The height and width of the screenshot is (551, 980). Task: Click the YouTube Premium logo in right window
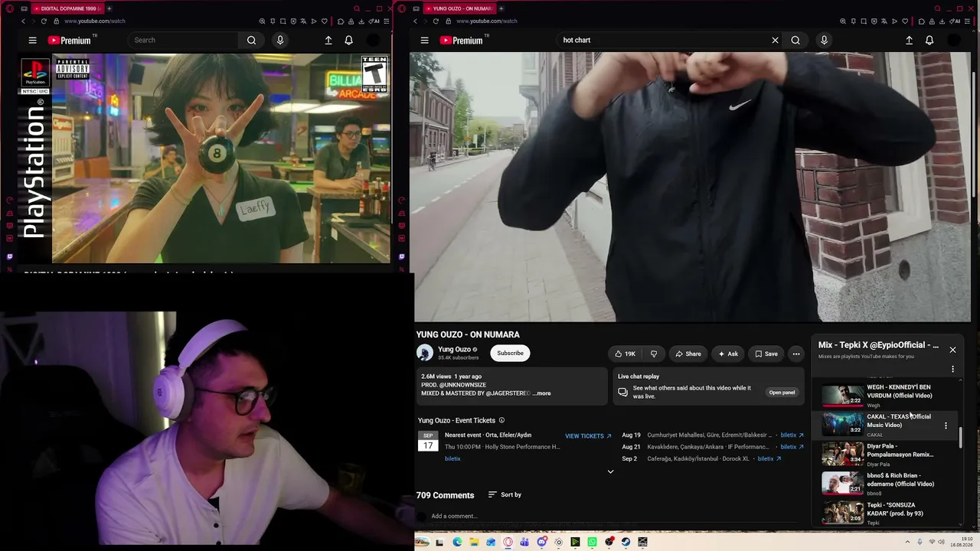[460, 40]
